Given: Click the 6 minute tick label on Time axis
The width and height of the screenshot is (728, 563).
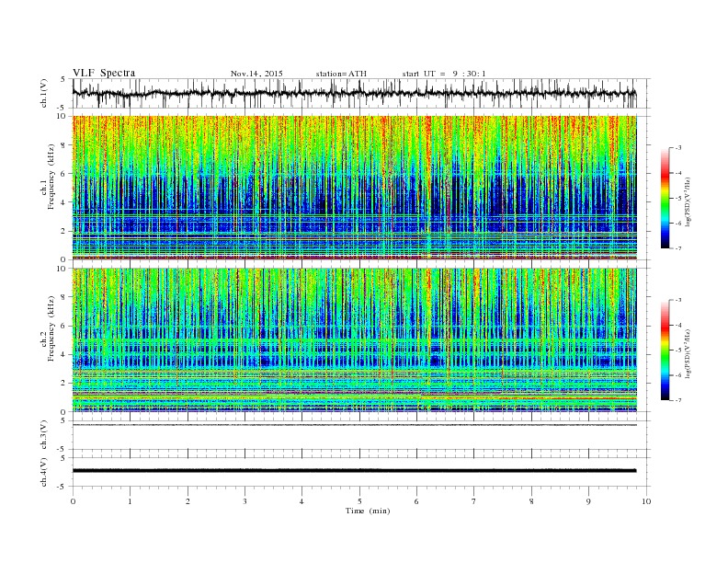Looking at the screenshot, I should click(x=416, y=501).
